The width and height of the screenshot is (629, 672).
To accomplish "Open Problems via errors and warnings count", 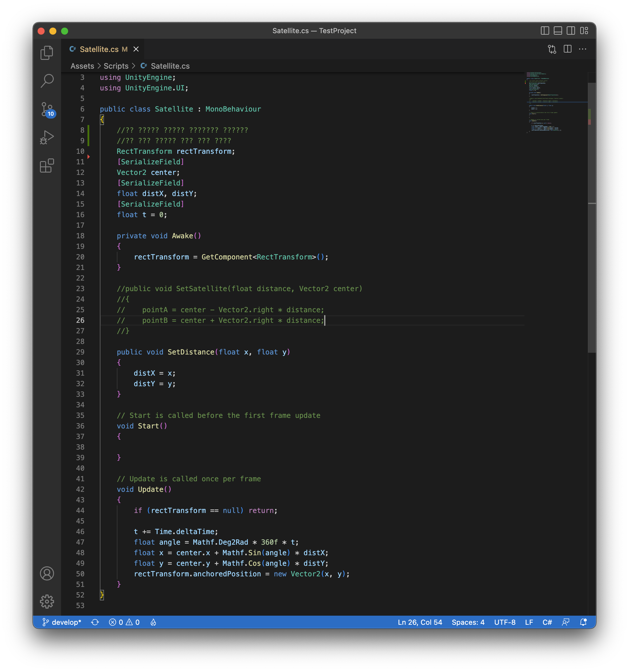I will 124,622.
